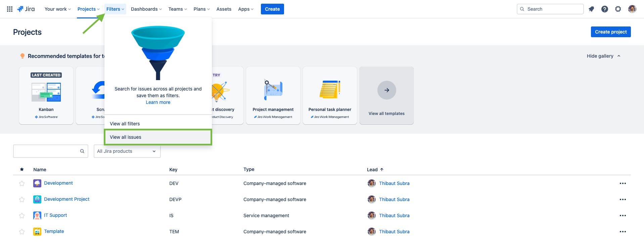Image resolution: width=644 pixels, height=242 pixels.
Task: Toggle favorite on Template project
Action: [22, 232]
